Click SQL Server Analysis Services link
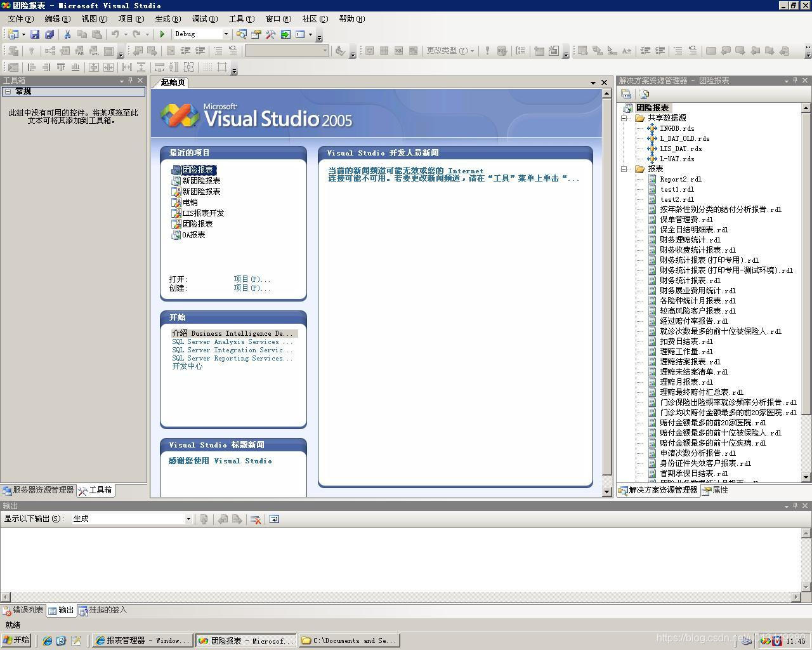The height and width of the screenshot is (650, 812). point(232,342)
